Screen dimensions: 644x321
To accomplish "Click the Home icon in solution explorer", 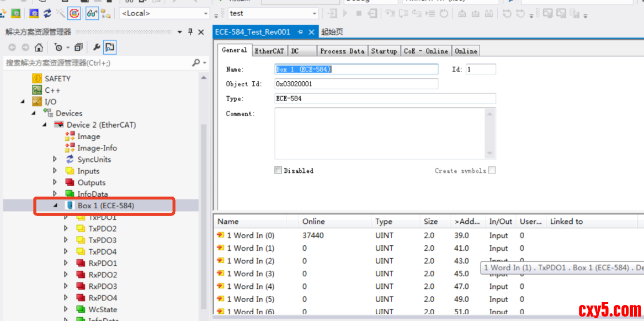I will tap(39, 48).
